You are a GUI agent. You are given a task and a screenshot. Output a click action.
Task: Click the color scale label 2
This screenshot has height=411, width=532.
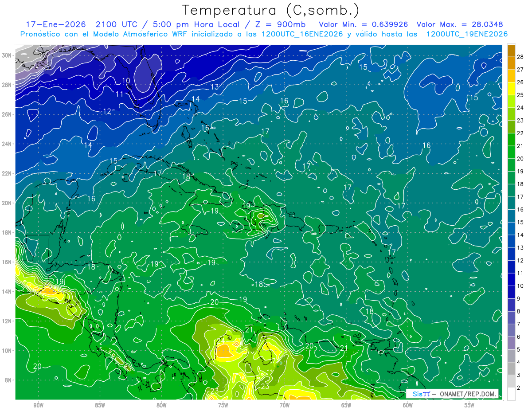(x=519, y=388)
